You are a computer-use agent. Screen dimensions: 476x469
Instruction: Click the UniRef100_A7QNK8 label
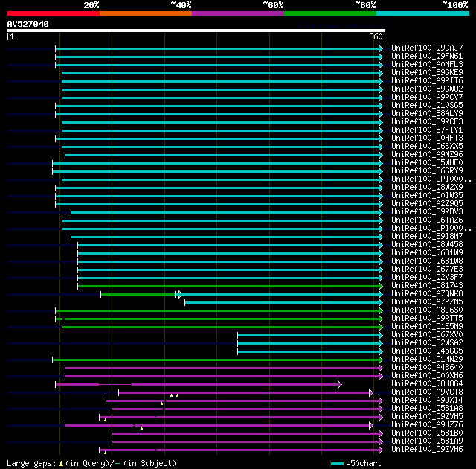(x=427, y=294)
